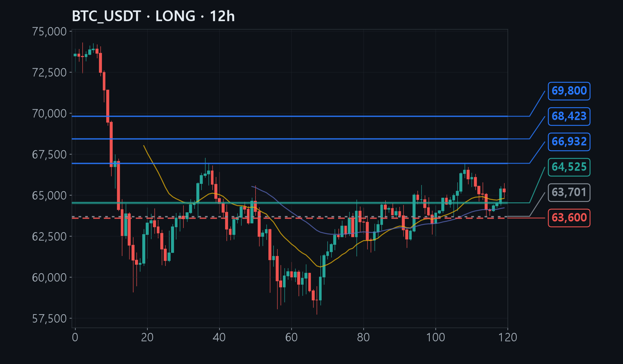Click the 68,423 price level label

pos(569,116)
